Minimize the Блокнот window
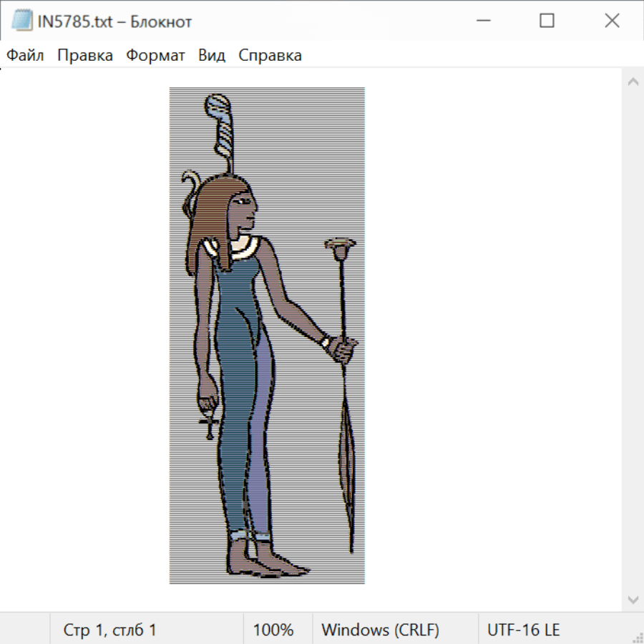This screenshot has width=644, height=644. [x=482, y=21]
